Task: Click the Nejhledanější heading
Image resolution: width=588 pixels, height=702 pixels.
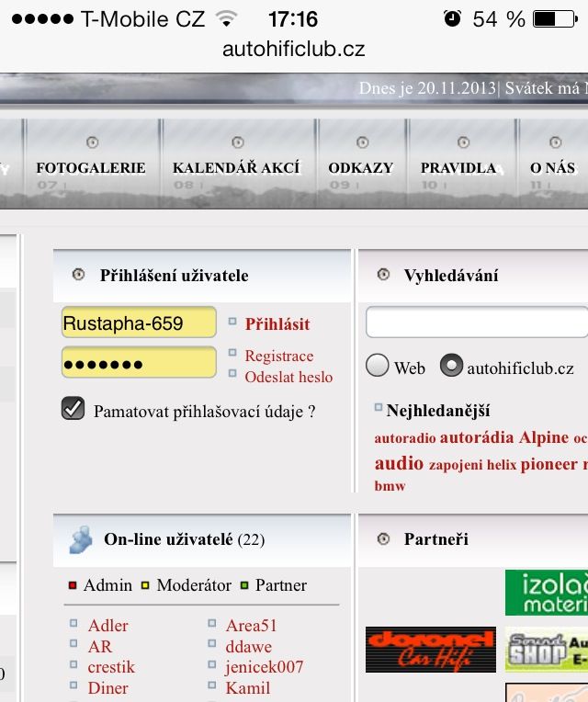Action: [438, 411]
